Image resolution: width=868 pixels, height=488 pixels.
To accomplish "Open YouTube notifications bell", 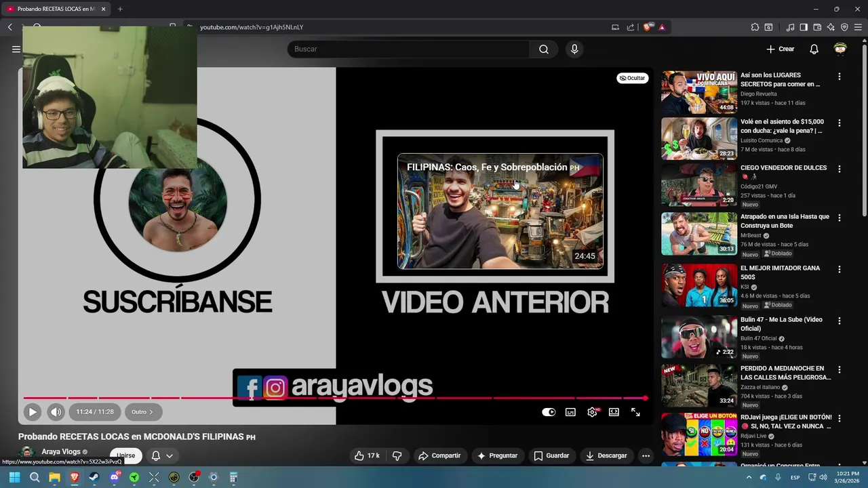I will [814, 49].
